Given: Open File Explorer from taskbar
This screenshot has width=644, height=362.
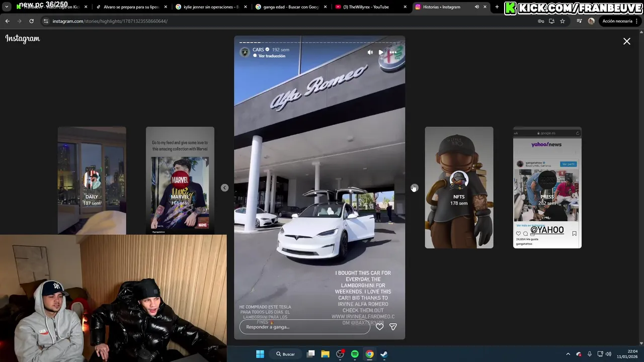Looking at the screenshot, I should pyautogui.click(x=326, y=354).
